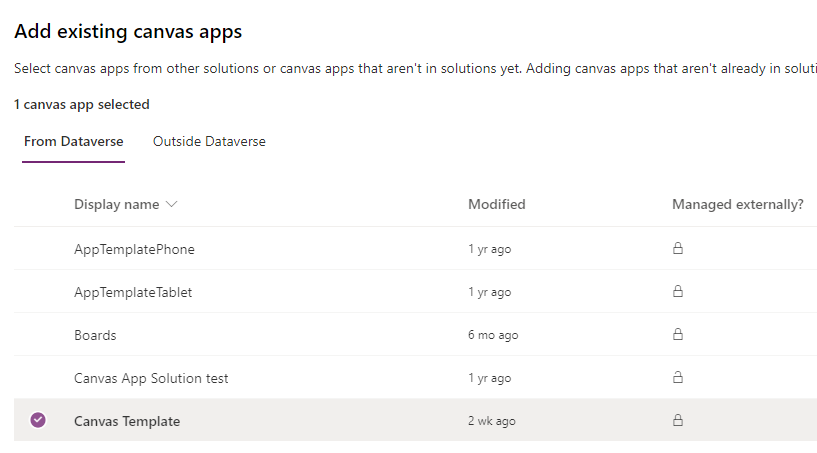Sort by Display name chevron arrow
The image size is (817, 453).
coord(171,204)
